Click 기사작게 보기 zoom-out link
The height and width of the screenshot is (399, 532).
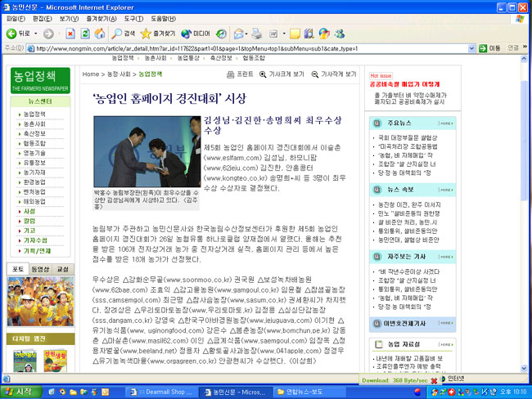(334, 74)
